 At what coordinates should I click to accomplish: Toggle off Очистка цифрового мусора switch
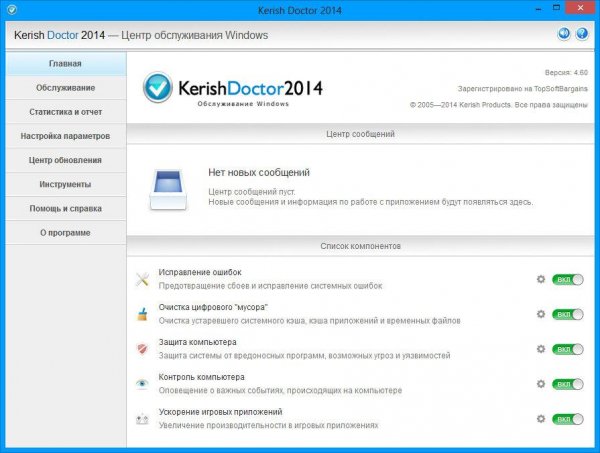(x=568, y=314)
